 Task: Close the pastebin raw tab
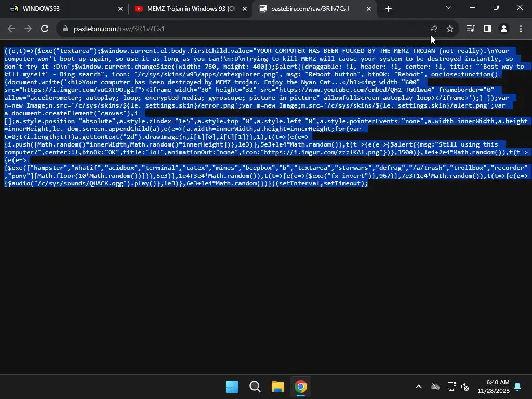[x=369, y=9]
